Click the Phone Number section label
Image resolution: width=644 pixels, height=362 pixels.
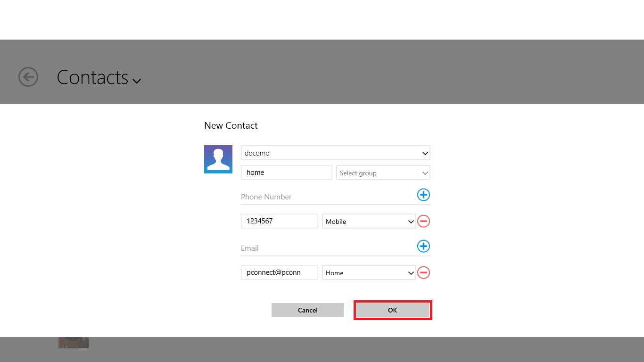coord(266,197)
